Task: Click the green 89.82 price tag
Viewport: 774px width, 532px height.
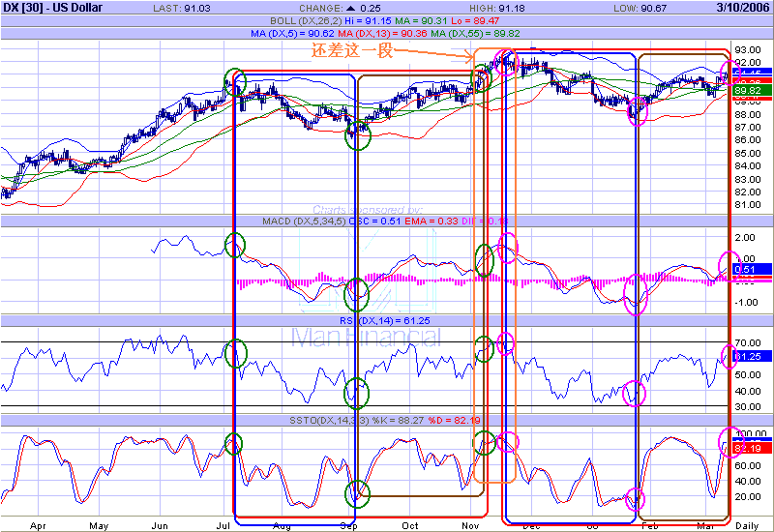Action: pos(752,90)
